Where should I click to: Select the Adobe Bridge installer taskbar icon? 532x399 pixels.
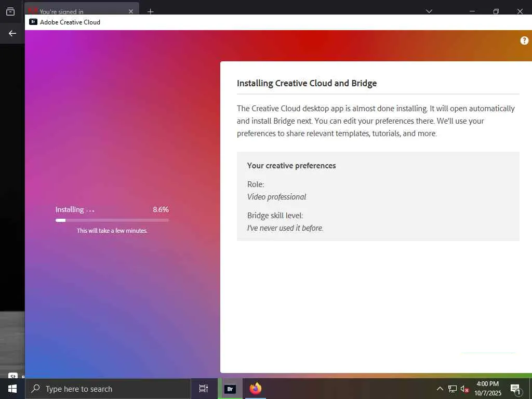230,389
